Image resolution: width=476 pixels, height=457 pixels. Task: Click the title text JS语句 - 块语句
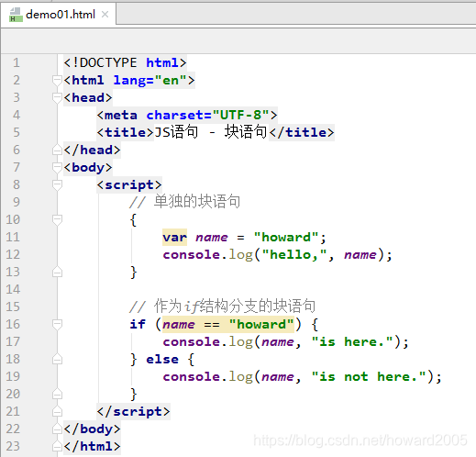point(211,132)
